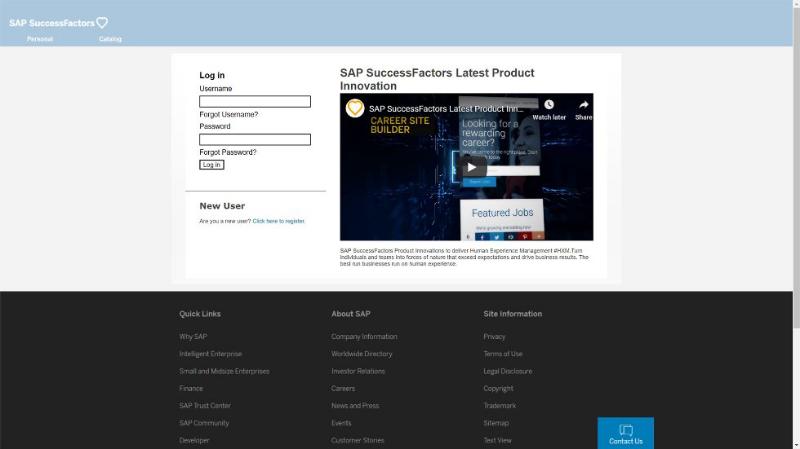
Task: Click the Quick Links heading
Action: point(199,314)
